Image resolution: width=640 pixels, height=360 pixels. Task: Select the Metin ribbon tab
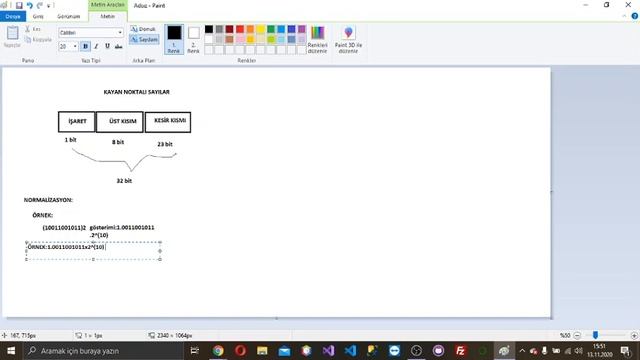tap(108, 16)
